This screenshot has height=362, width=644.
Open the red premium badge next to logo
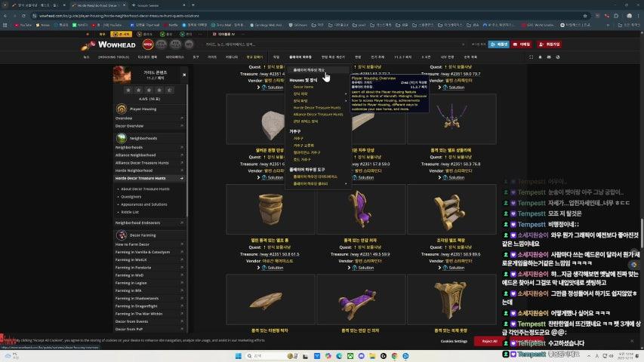click(148, 44)
